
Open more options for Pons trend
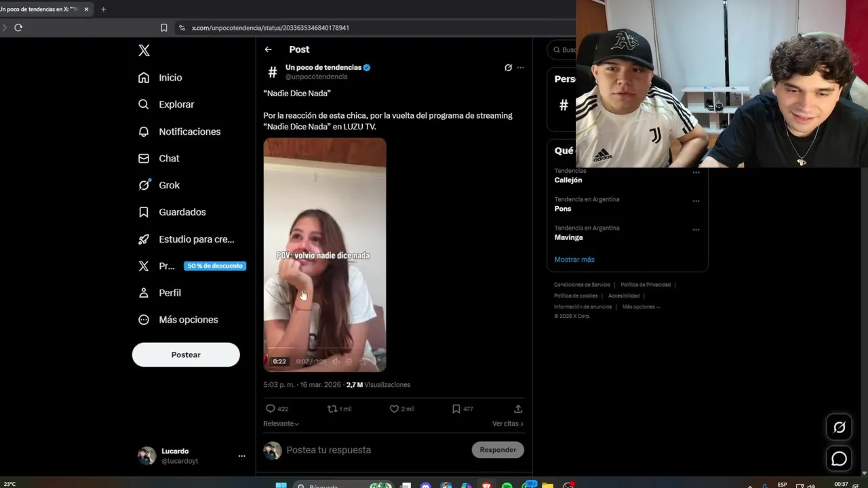pos(696,201)
